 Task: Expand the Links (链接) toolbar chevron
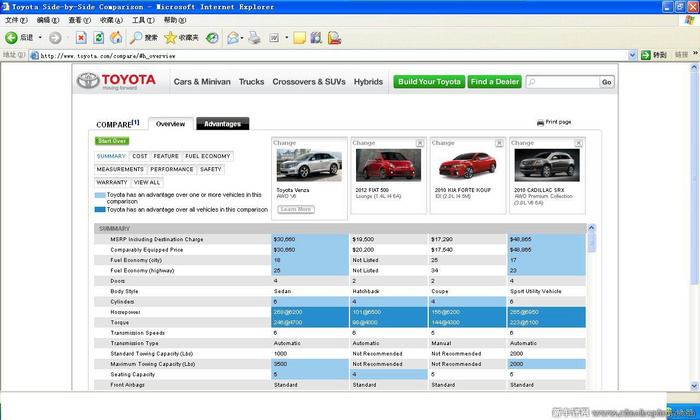[695, 54]
